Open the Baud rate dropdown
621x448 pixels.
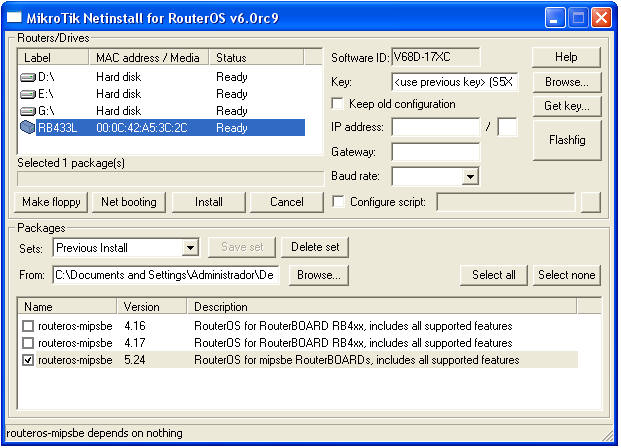click(470, 176)
